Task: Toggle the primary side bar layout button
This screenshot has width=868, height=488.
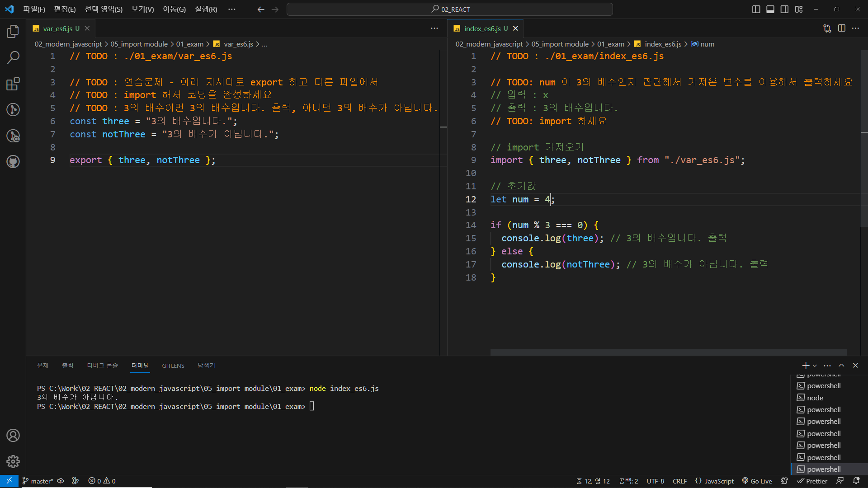Action: pyautogui.click(x=756, y=9)
